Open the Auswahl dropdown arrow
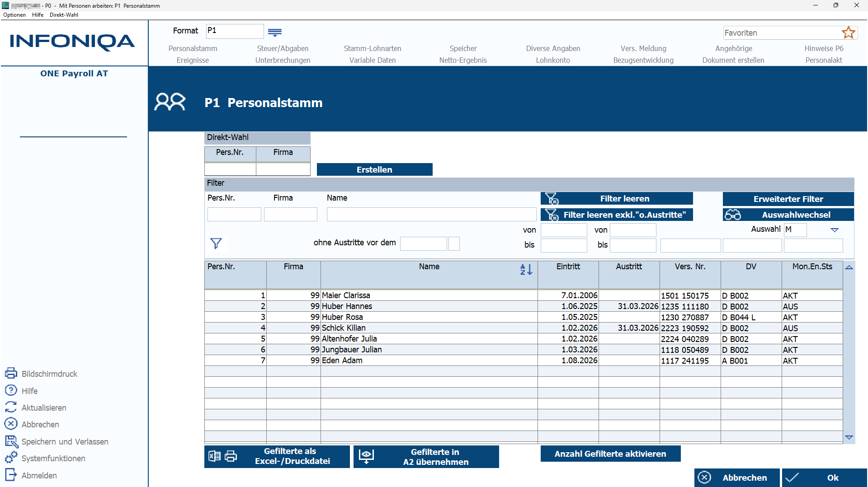The height and width of the screenshot is (487, 868). 835,230
